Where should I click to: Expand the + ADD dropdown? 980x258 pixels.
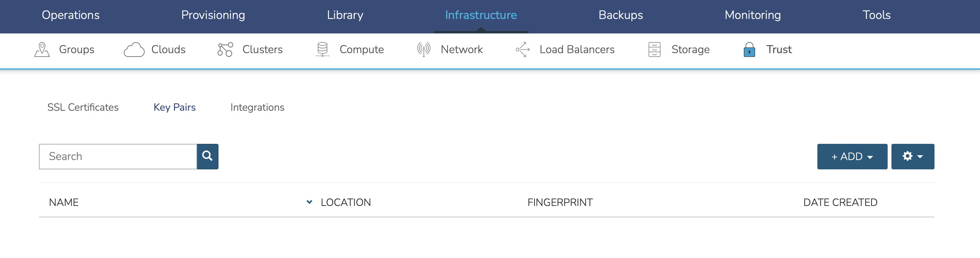coord(852,156)
